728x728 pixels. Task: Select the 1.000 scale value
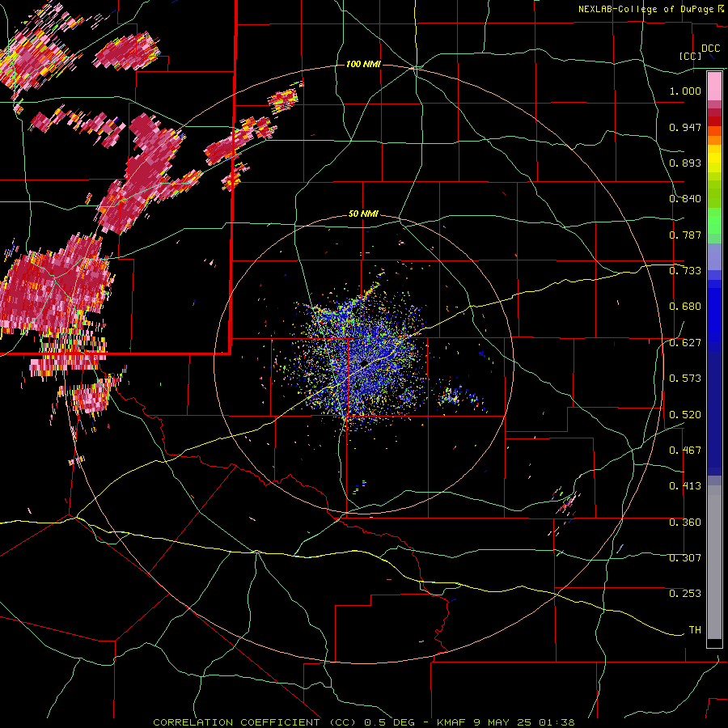point(685,91)
